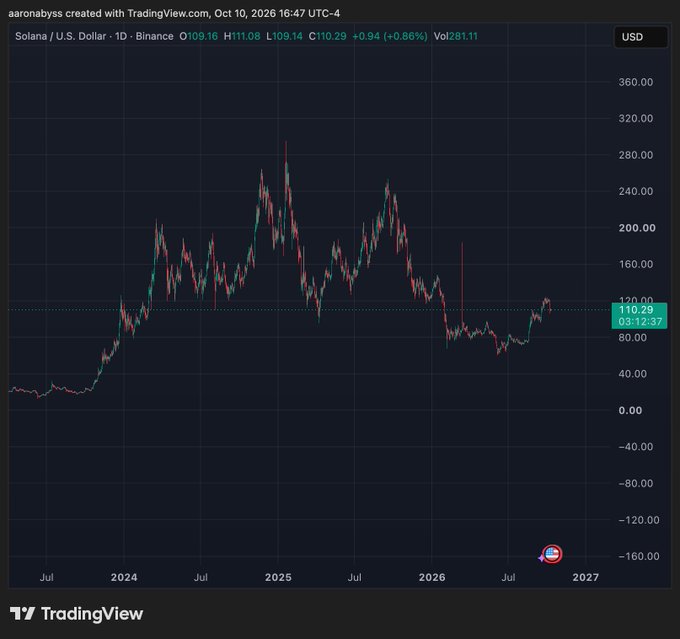The height and width of the screenshot is (639, 680).
Task: Click the open value O109.16
Action: tap(199, 36)
